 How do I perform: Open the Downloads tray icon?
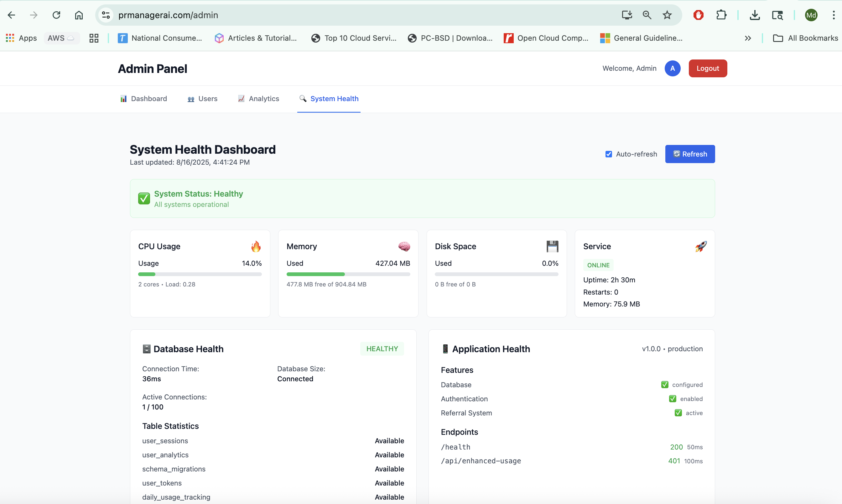click(755, 15)
